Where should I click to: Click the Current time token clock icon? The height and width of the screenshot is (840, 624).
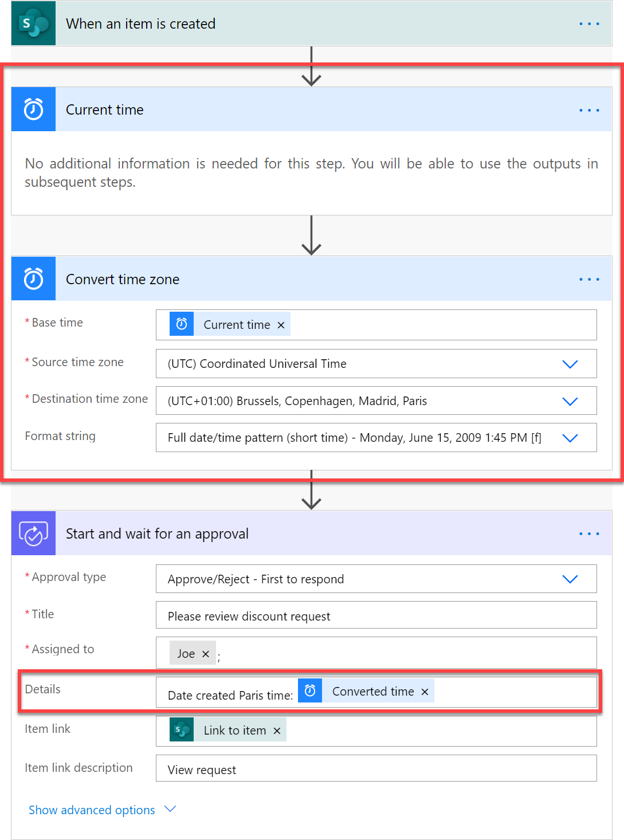[182, 324]
